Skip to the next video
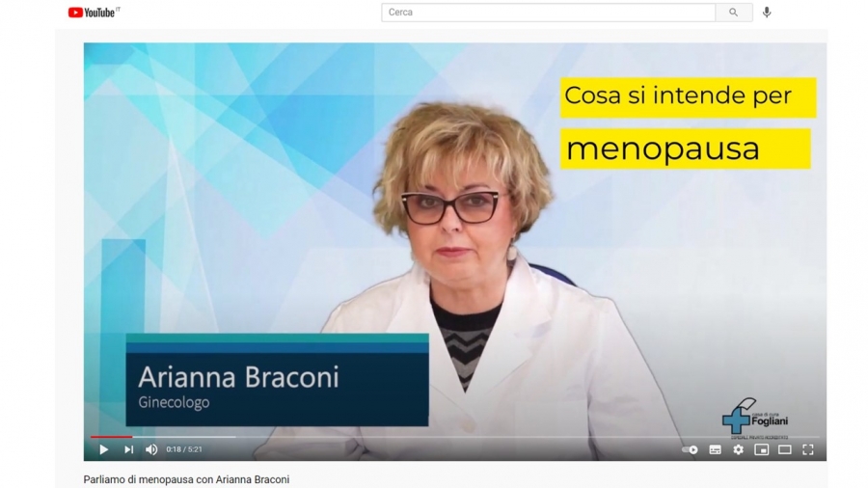This screenshot has height=488, width=868. 128,449
